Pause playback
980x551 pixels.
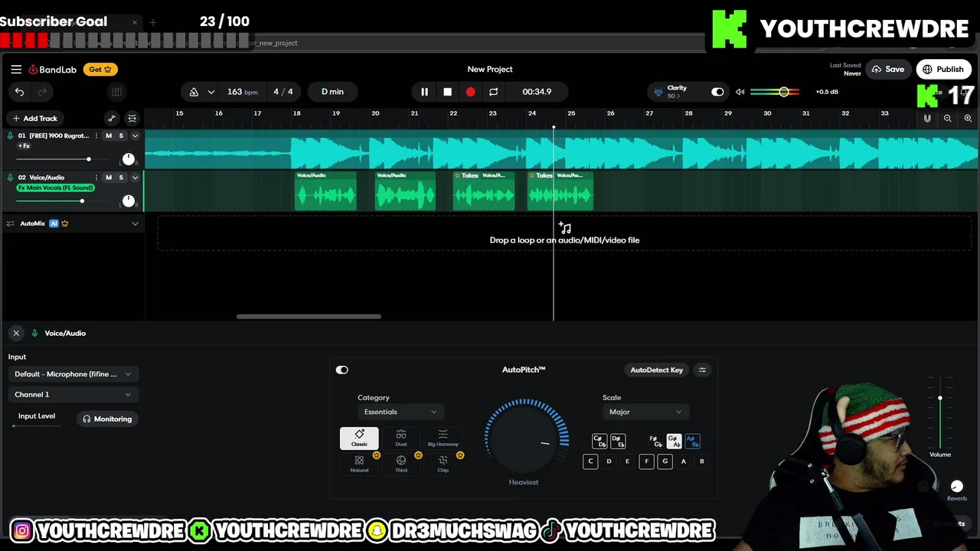click(424, 92)
